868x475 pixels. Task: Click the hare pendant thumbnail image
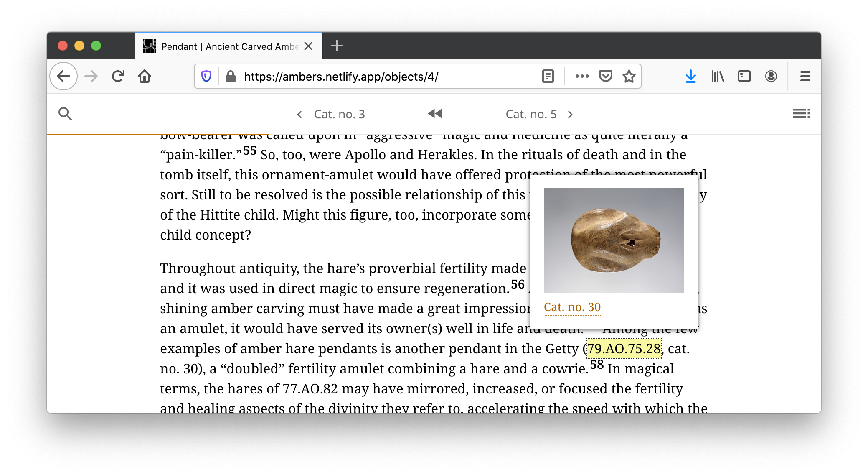(x=614, y=240)
